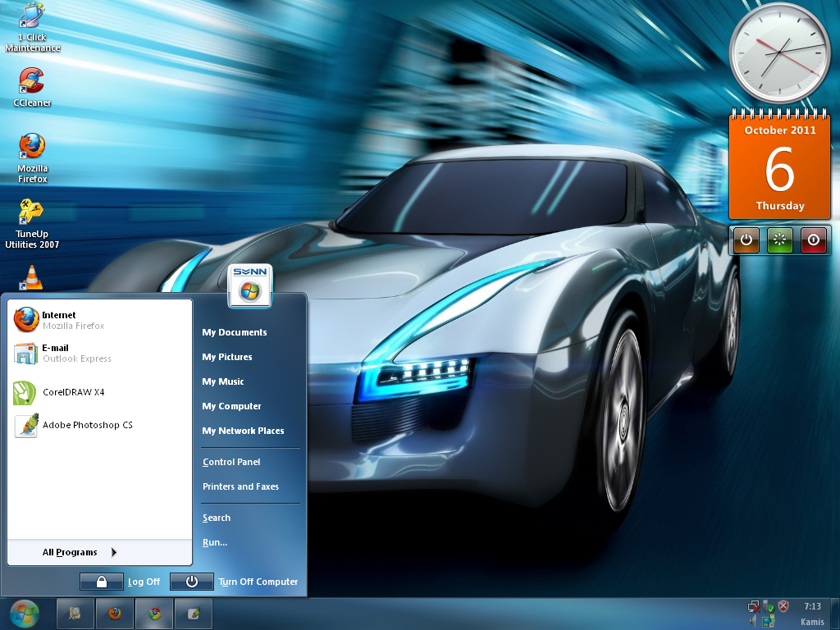Click the Kamis day label in tray
Viewport: 840px width, 630px height.
[x=812, y=622]
